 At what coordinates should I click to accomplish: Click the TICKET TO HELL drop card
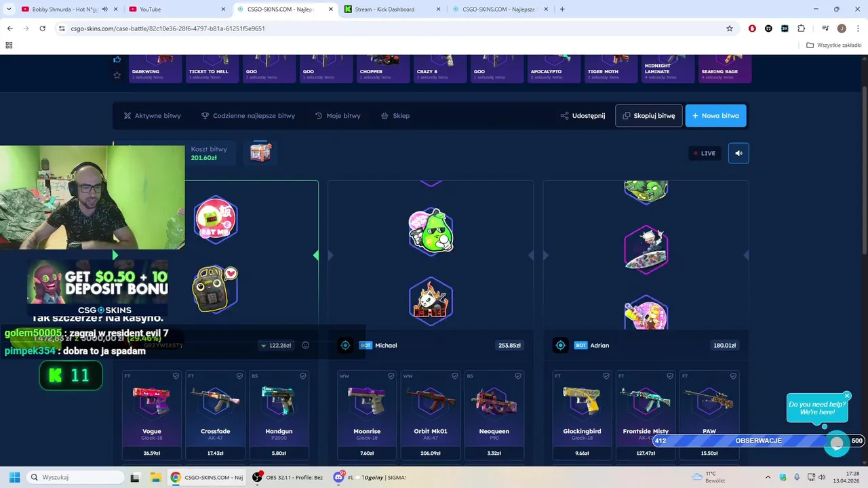212,68
